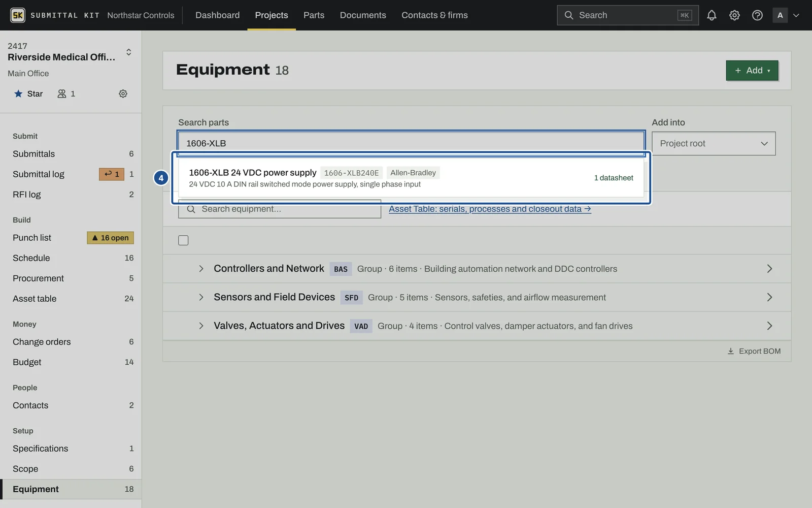The width and height of the screenshot is (812, 508).
Task: Open the settings gear in top bar
Action: 734,15
